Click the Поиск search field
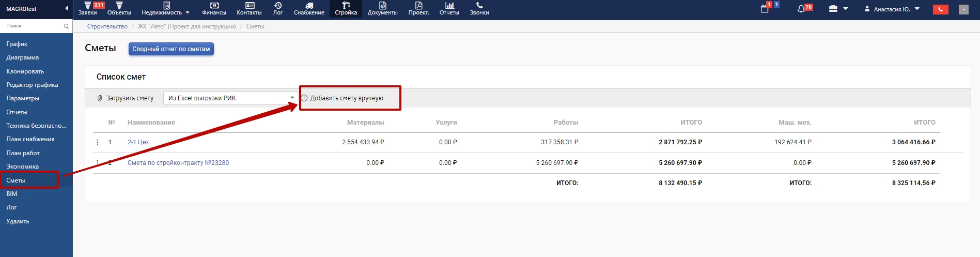This screenshot has height=257, width=980. 34,26
